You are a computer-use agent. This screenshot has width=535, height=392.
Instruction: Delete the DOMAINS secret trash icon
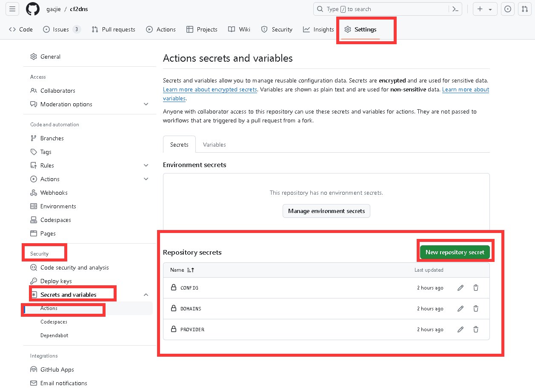tap(476, 309)
